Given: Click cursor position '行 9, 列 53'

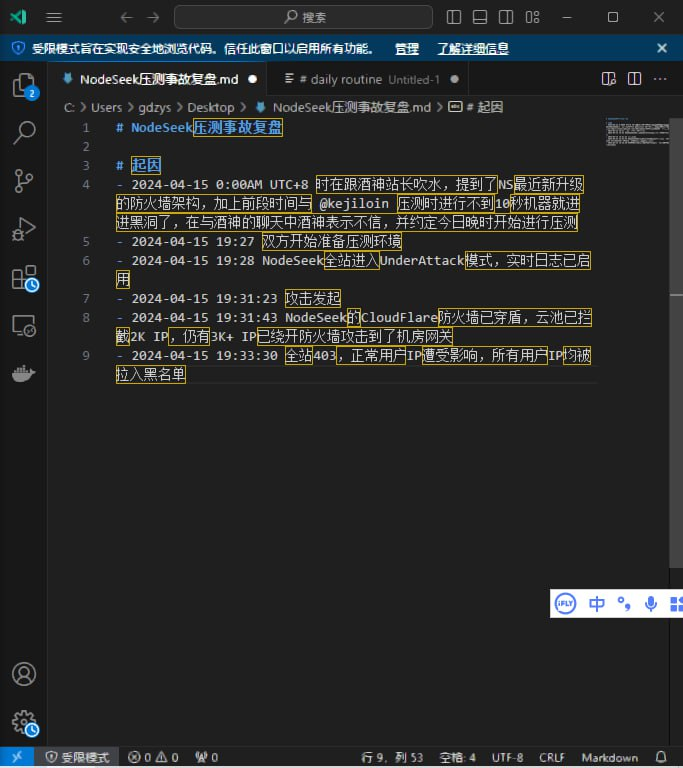Looking at the screenshot, I should pyautogui.click(x=392, y=757).
